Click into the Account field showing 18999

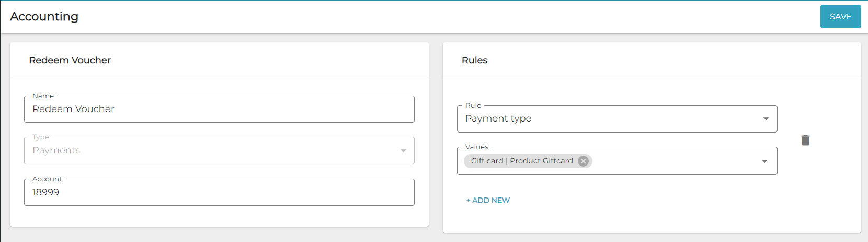coord(219,192)
